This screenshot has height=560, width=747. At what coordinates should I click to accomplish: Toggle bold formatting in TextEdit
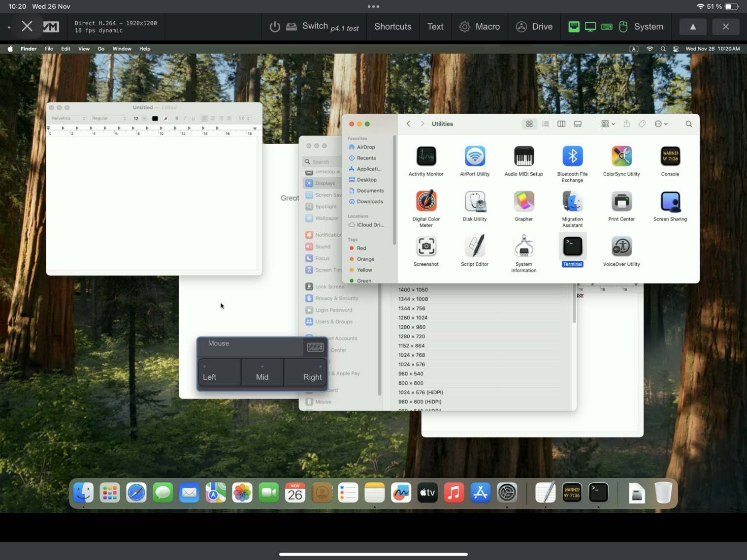point(177,119)
